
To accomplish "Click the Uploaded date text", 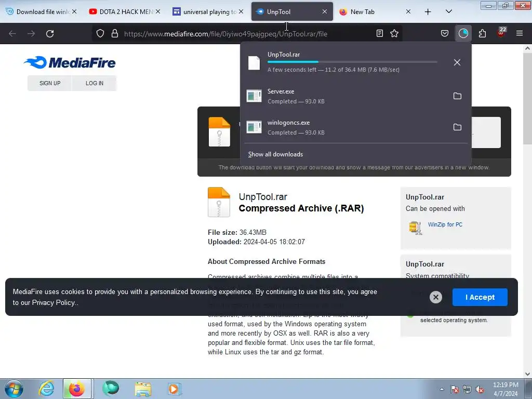I will coord(256,242).
